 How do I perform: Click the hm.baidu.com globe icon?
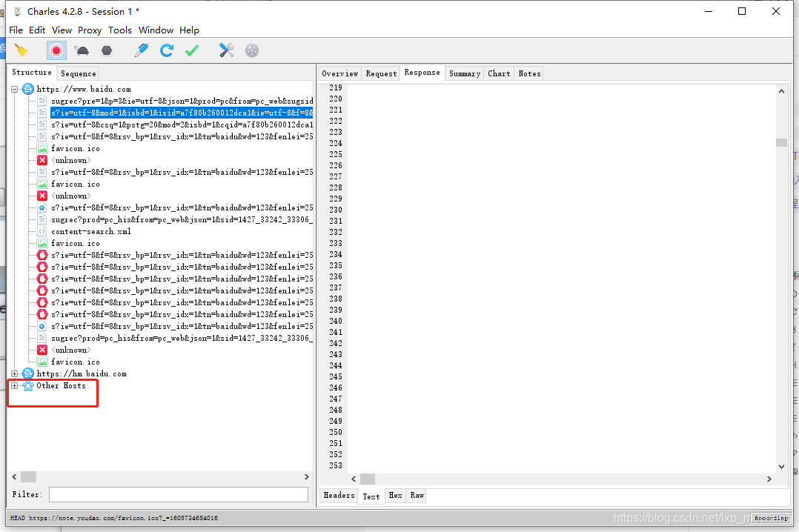pyautogui.click(x=28, y=373)
